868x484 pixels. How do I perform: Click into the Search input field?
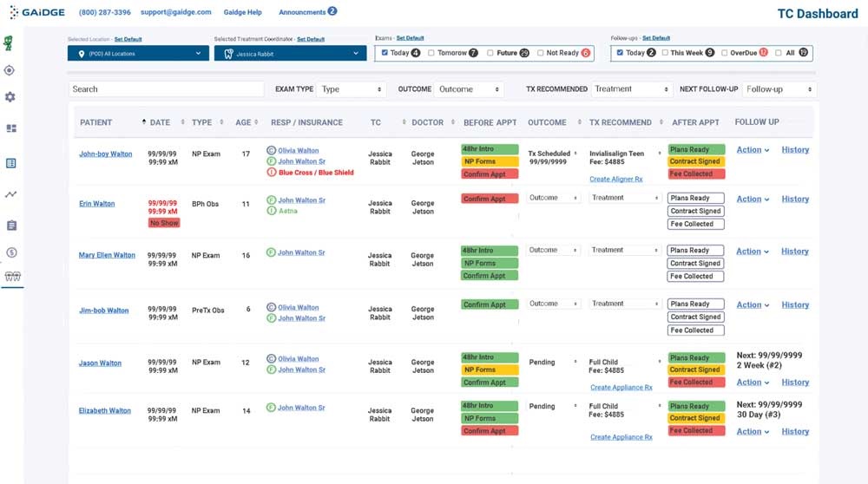[166, 89]
